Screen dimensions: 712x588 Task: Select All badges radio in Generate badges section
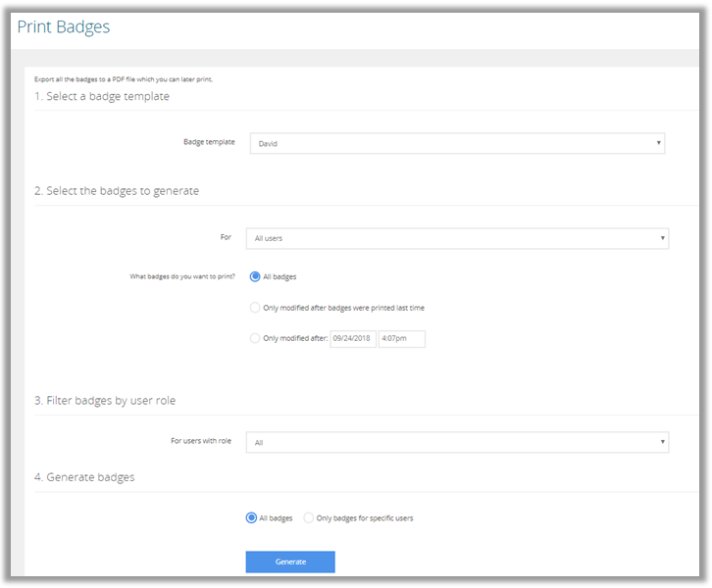251,517
